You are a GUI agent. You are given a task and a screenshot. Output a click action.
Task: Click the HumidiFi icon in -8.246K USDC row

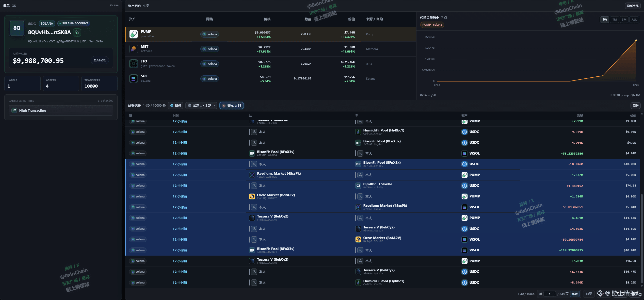coord(358,282)
